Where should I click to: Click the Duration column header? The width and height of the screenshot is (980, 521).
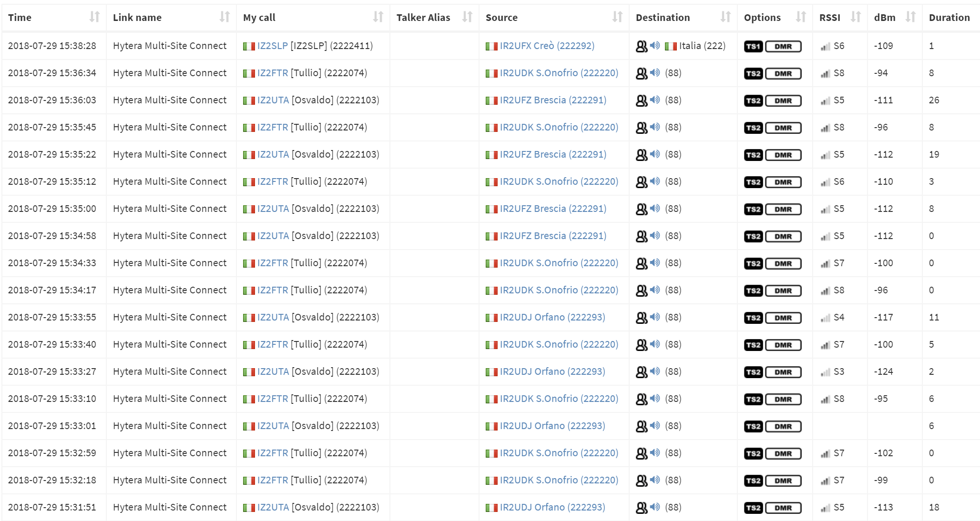pos(949,18)
